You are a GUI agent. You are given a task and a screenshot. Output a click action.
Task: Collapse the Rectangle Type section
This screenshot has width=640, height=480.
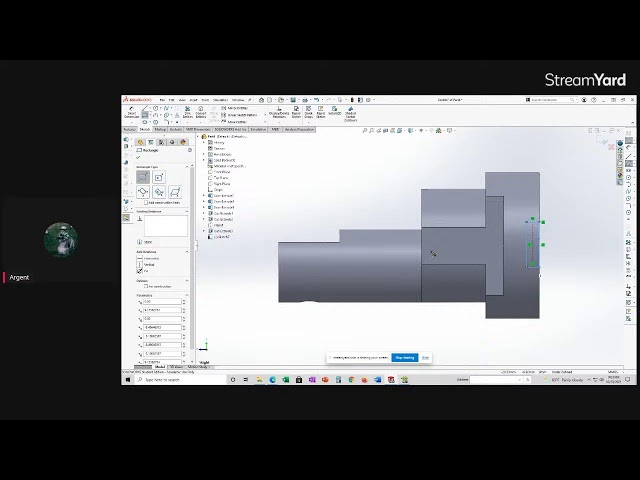pos(187,167)
